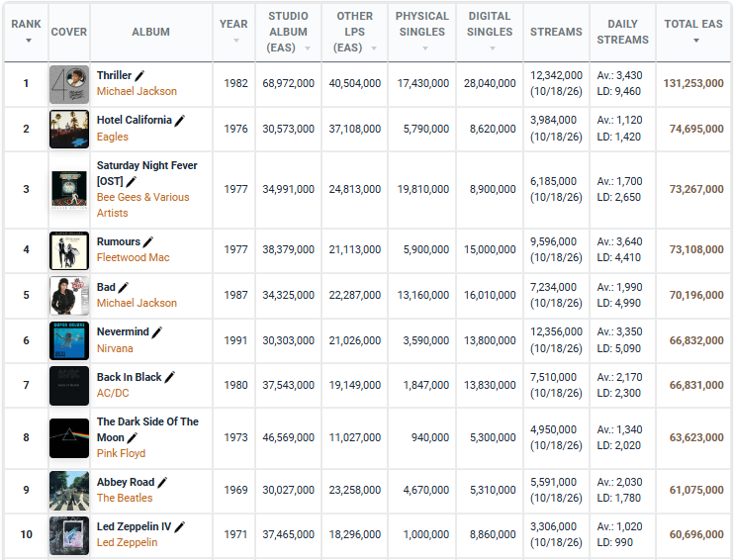Click the pencil icon next to Bad
Image resolution: width=734 pixels, height=560 pixels.
(x=123, y=288)
